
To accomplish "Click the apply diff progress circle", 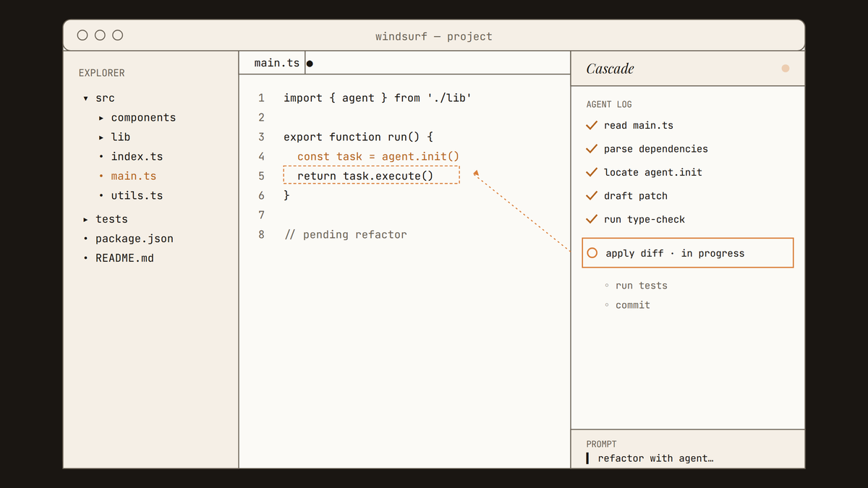I will (592, 253).
